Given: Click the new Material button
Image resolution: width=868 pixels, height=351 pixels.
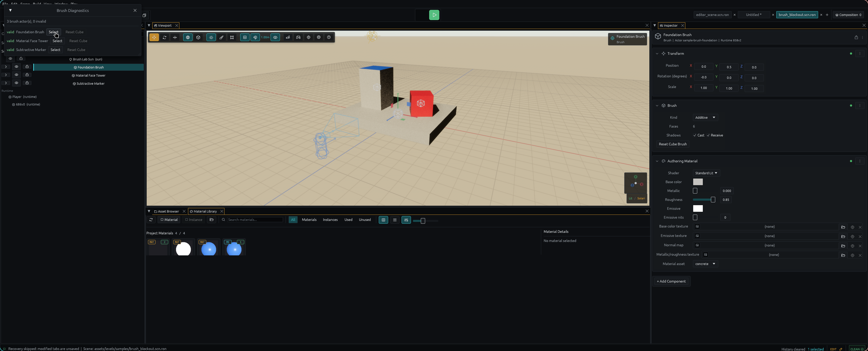Looking at the screenshot, I should pyautogui.click(x=169, y=220).
